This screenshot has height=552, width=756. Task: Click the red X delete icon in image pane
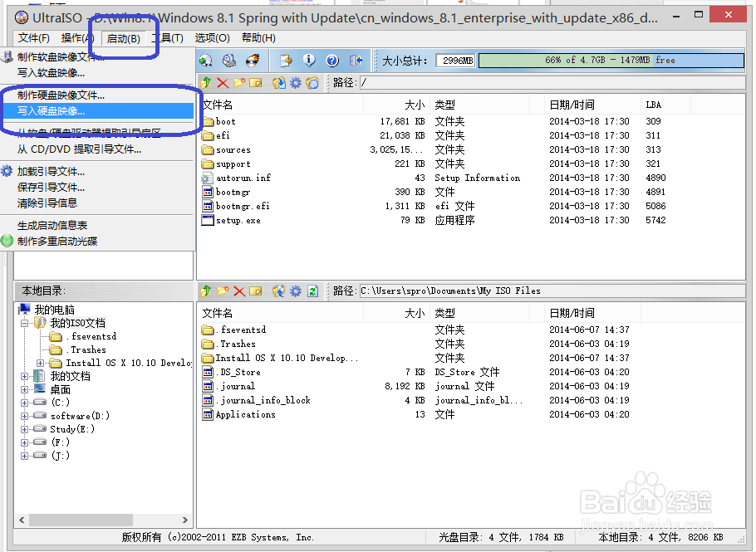223,83
